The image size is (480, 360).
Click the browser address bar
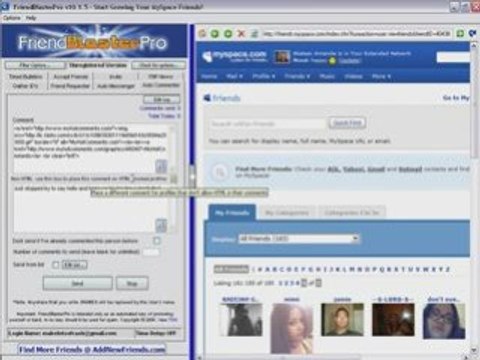[357, 34]
